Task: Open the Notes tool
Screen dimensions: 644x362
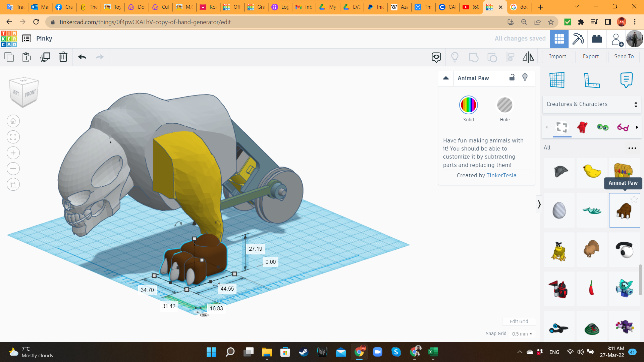Action: pos(626,80)
